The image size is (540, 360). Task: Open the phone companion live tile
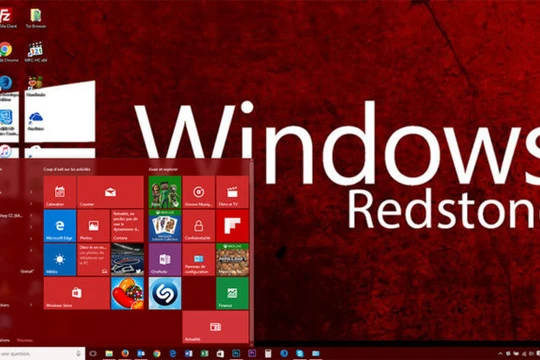point(94,259)
